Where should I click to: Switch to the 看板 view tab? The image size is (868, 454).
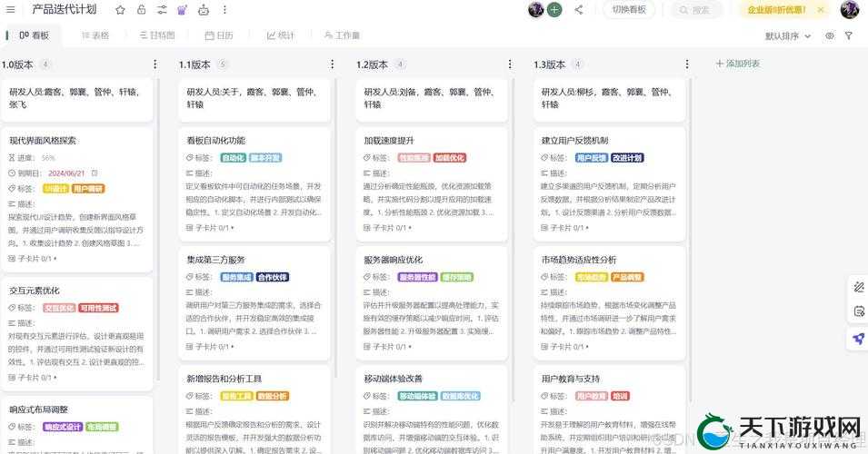34,35
